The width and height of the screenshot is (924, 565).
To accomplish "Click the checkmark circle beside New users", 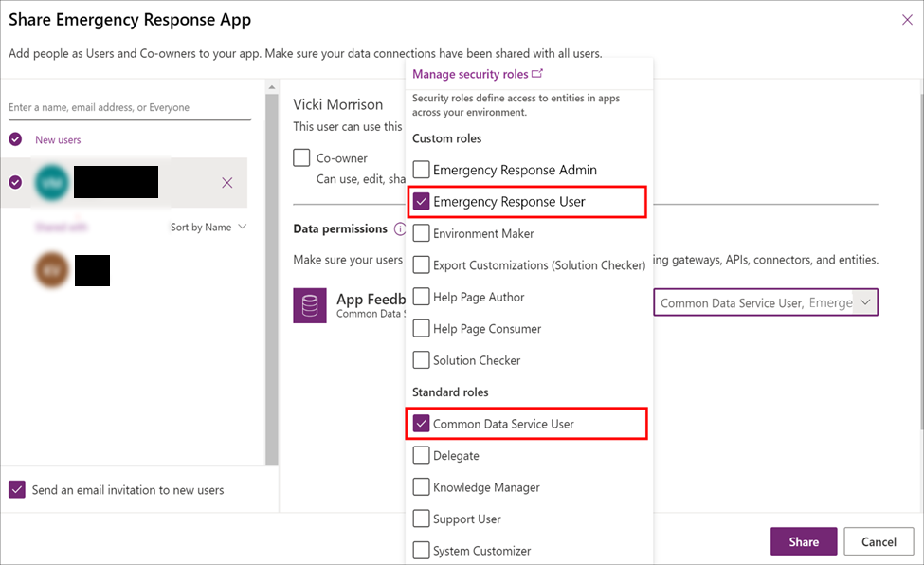I will click(x=15, y=138).
